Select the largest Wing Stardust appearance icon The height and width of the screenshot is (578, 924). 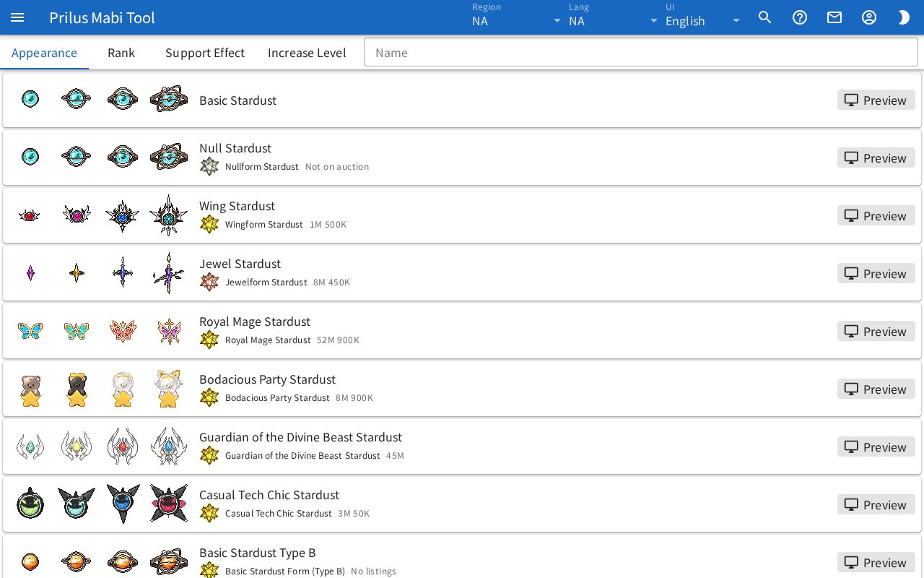[169, 215]
